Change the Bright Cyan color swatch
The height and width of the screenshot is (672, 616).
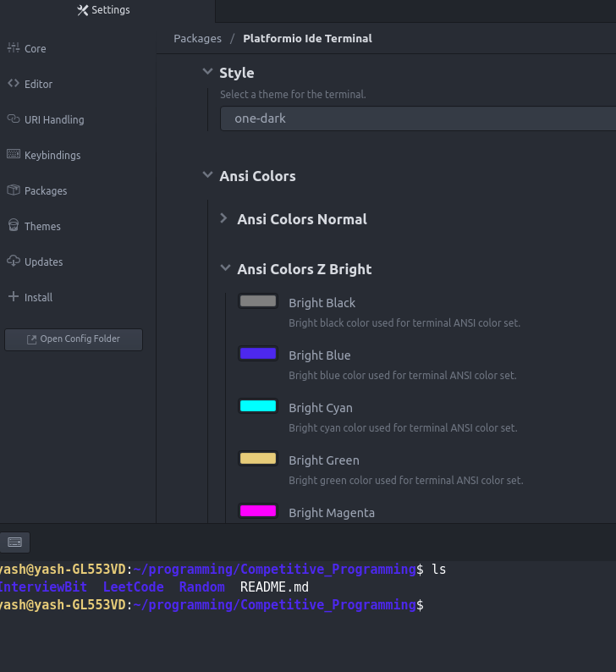[x=258, y=406]
